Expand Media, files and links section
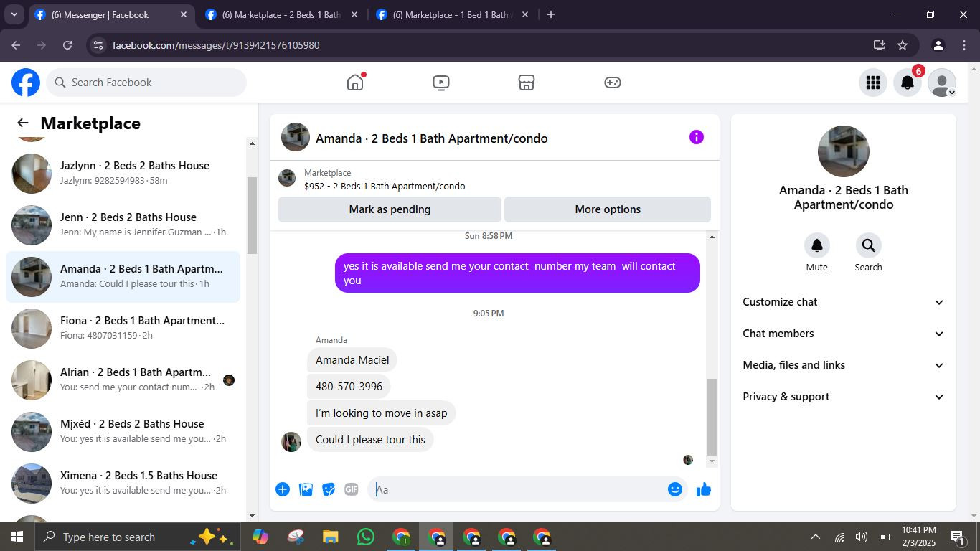The image size is (980, 551). point(843,365)
